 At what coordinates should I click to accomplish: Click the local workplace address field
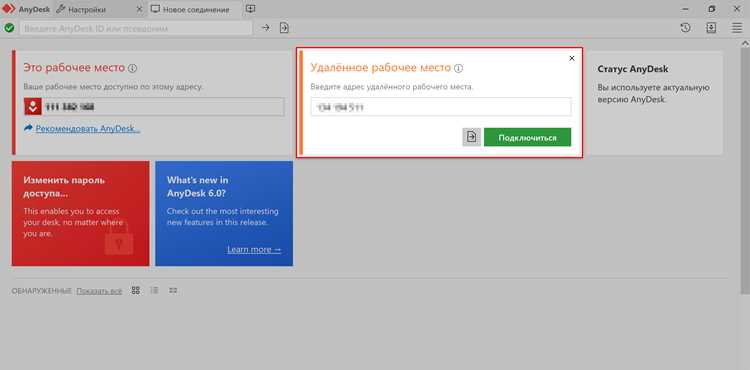pos(154,107)
